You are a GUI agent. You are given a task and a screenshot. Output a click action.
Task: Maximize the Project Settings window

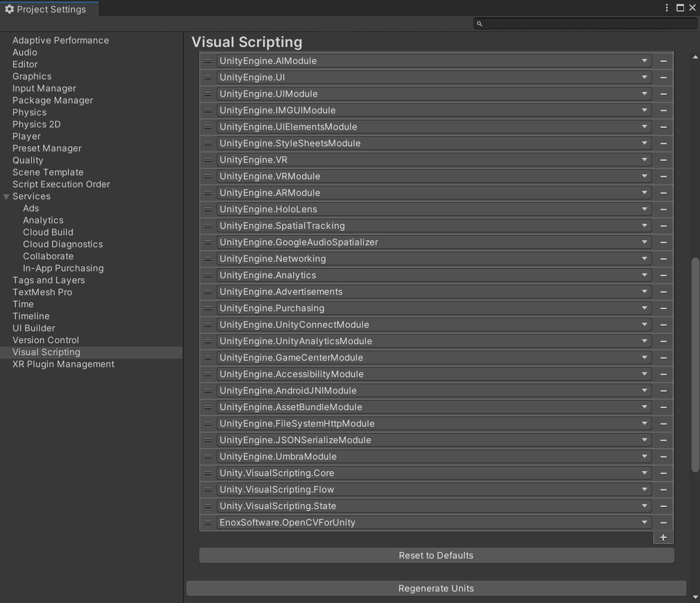tap(680, 7)
